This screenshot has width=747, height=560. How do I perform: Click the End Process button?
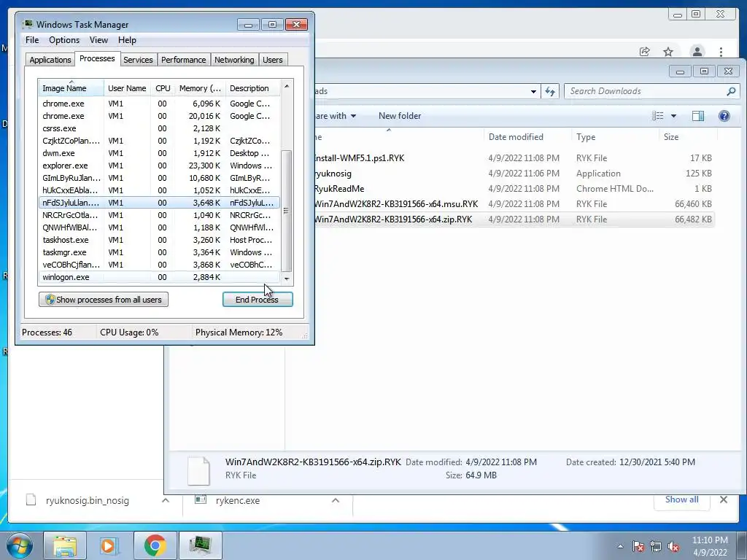click(x=258, y=300)
